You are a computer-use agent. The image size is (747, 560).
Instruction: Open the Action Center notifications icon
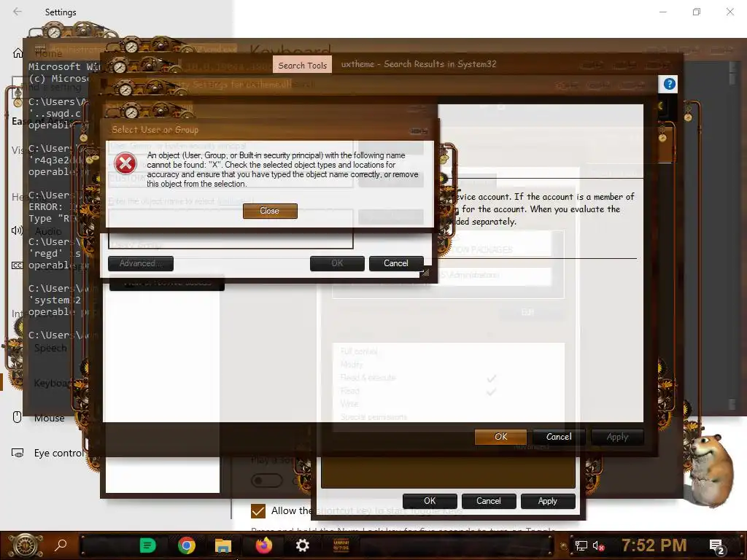(x=717, y=546)
